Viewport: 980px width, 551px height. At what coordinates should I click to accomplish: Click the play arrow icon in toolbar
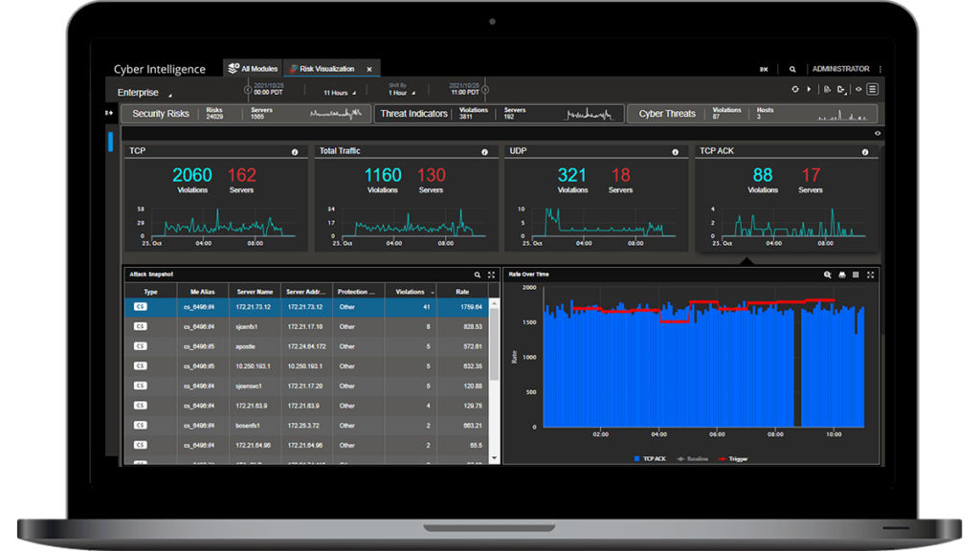click(x=810, y=89)
